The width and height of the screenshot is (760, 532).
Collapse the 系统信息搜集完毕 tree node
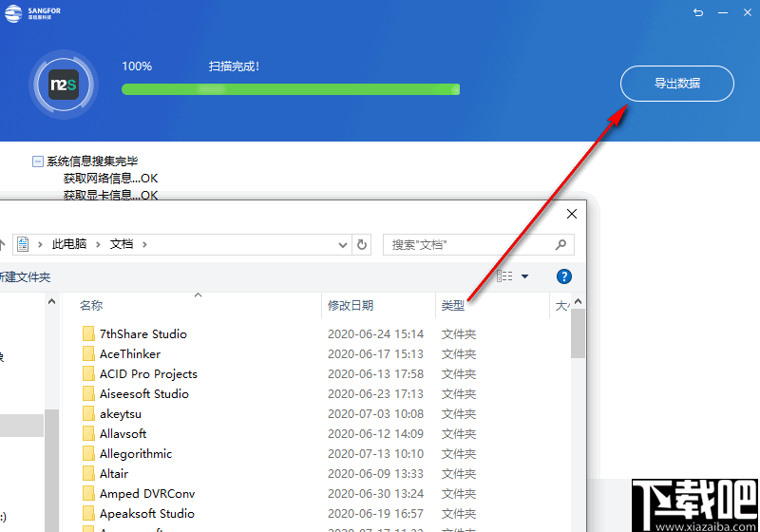click(37, 161)
